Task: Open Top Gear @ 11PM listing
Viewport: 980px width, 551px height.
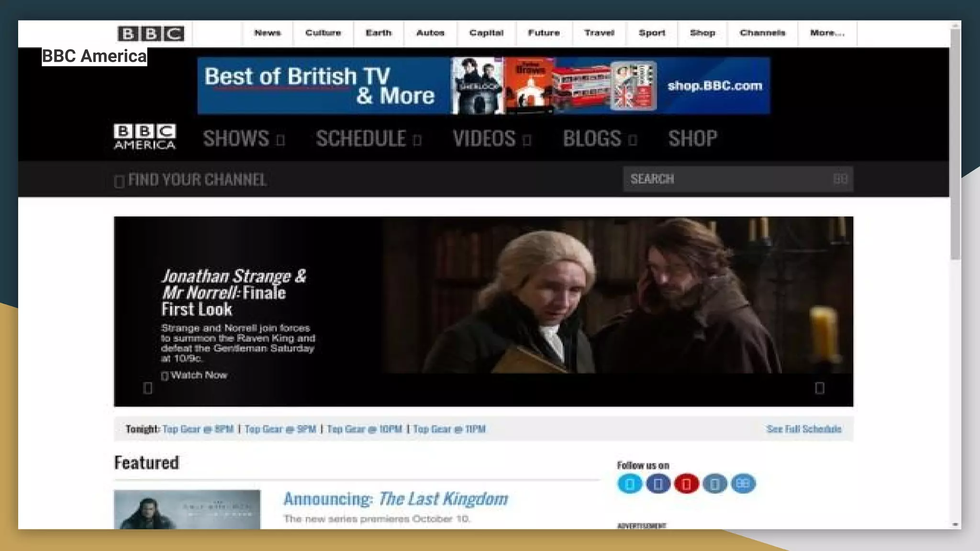Action: click(449, 429)
